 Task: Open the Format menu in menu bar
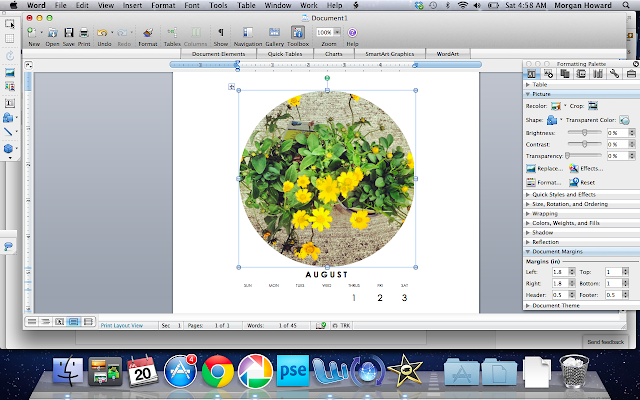click(x=163, y=5)
